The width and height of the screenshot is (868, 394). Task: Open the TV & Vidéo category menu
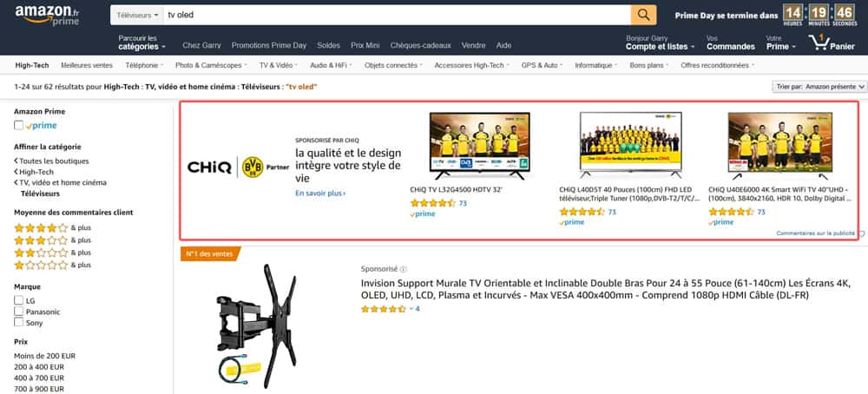pyautogui.click(x=279, y=65)
